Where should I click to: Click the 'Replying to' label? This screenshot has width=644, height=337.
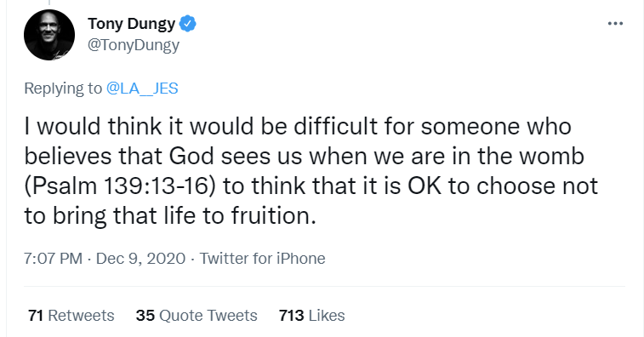[x=63, y=89]
